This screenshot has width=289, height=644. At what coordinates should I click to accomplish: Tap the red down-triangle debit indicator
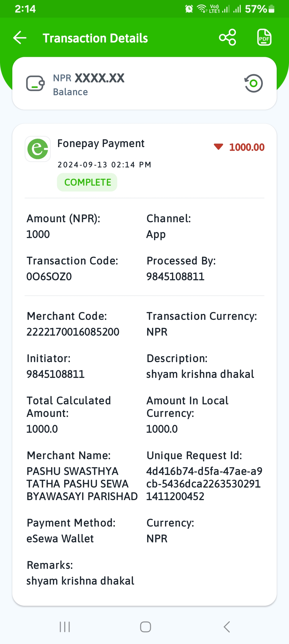[x=218, y=147]
